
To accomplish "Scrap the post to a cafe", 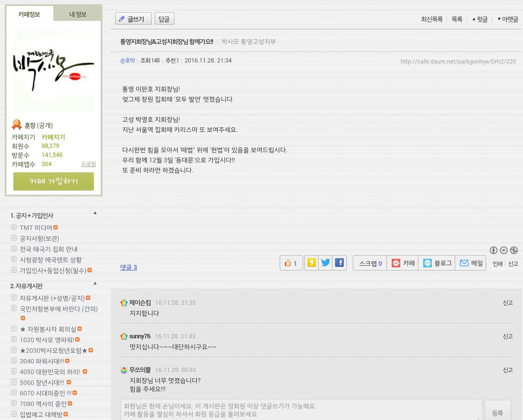I will pyautogui.click(x=402, y=263).
